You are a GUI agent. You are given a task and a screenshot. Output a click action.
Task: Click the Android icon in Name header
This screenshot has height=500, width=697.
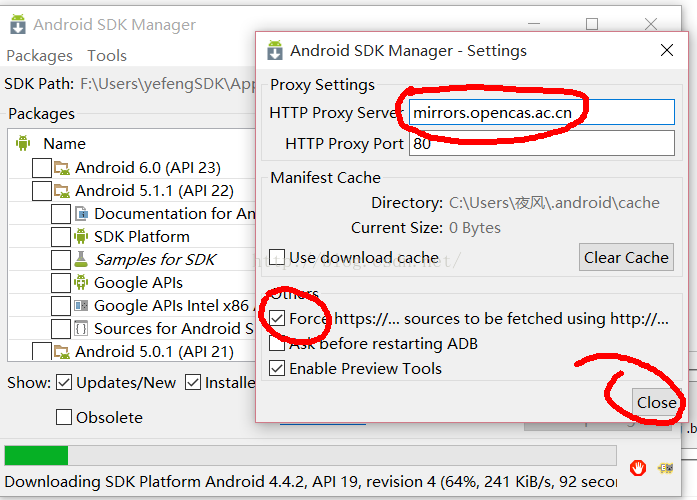pos(23,143)
